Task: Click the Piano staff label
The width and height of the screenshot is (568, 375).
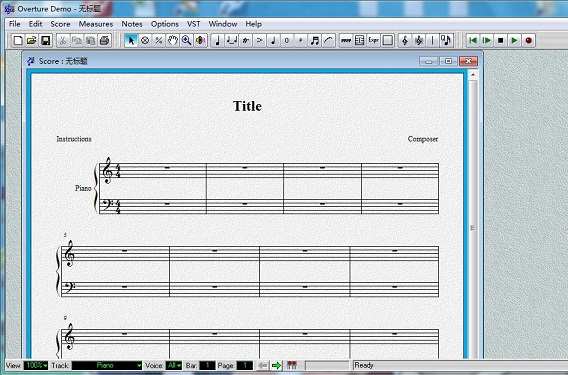Action: coord(83,188)
